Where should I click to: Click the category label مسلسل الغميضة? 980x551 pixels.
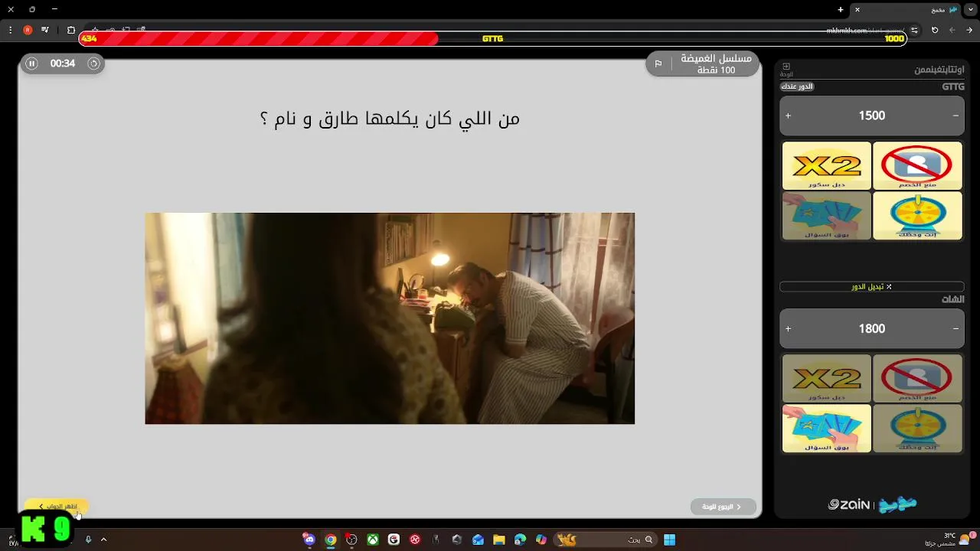pyautogui.click(x=716, y=58)
